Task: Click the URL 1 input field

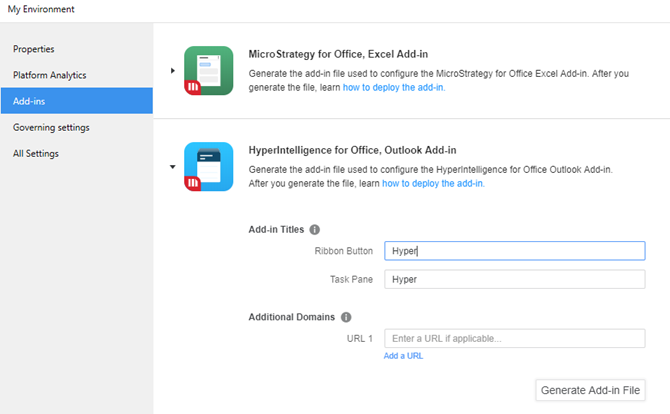Action: 515,339
